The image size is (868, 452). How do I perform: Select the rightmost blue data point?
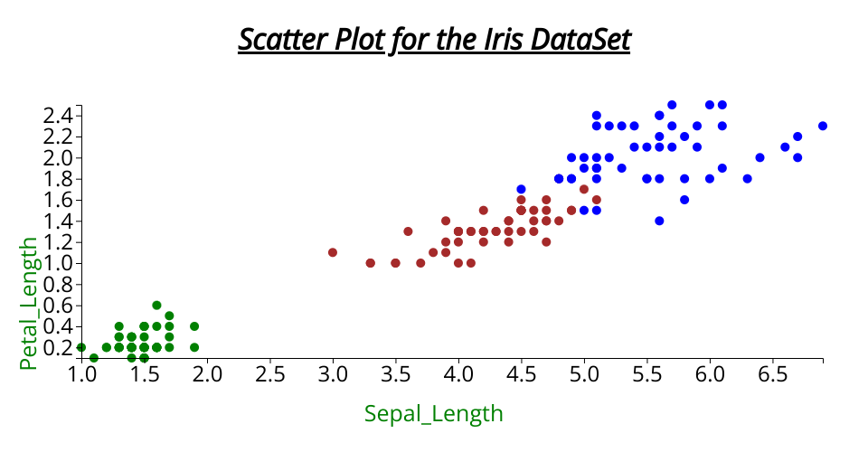(823, 126)
